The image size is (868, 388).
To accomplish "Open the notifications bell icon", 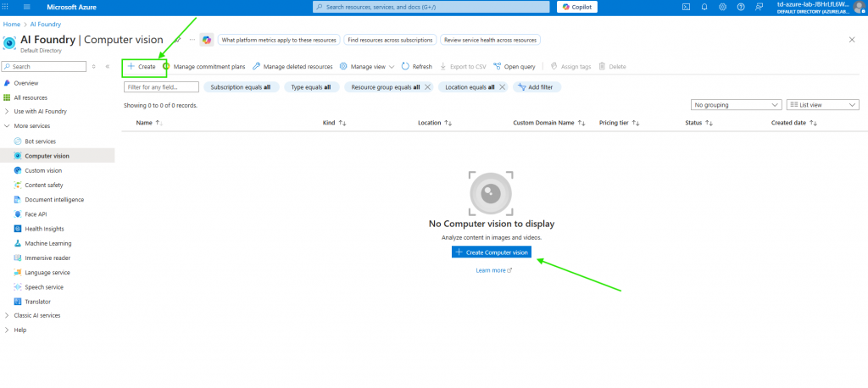I will tap(704, 7).
